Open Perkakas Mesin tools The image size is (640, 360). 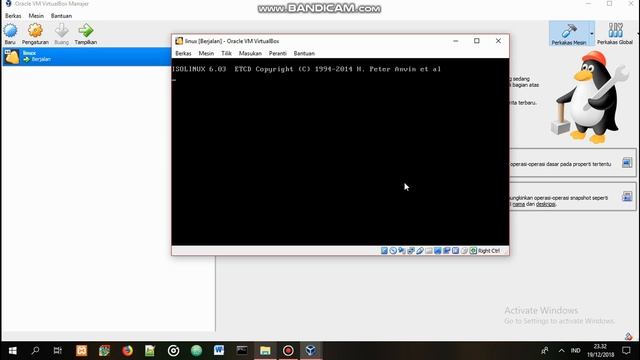(569, 33)
